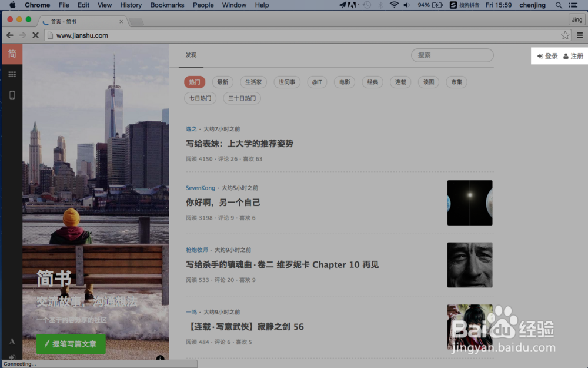Click the stop loading X icon
The height and width of the screenshot is (368, 588).
pos(35,35)
